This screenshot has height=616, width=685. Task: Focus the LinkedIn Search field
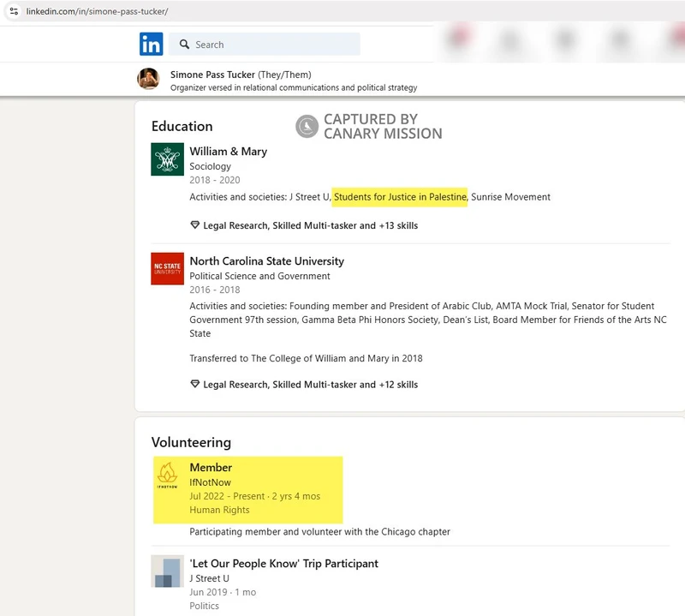(265, 45)
